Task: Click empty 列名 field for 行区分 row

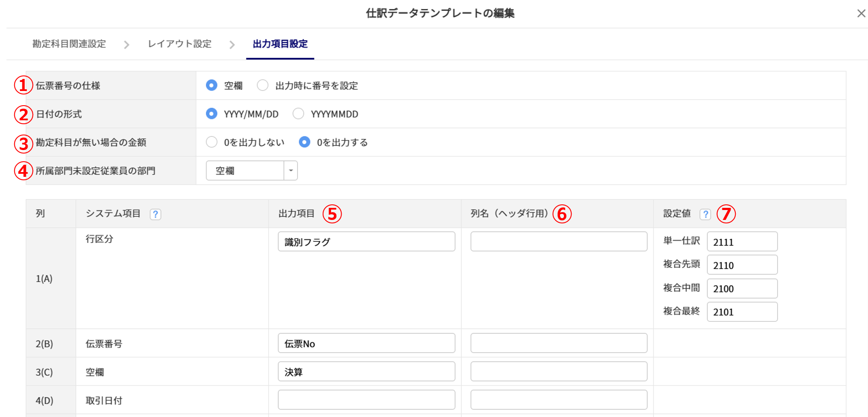Action: pyautogui.click(x=559, y=242)
